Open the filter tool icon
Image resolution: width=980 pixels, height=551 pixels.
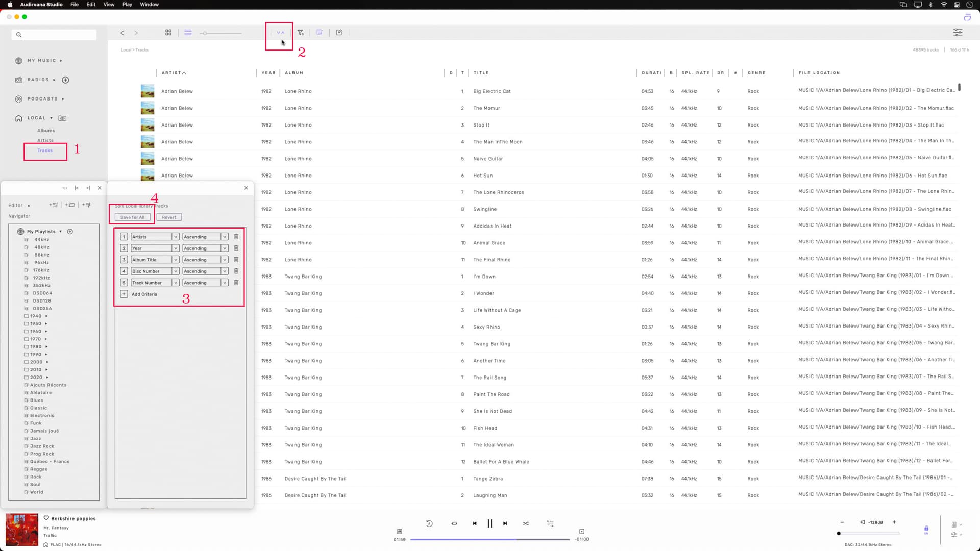301,32
